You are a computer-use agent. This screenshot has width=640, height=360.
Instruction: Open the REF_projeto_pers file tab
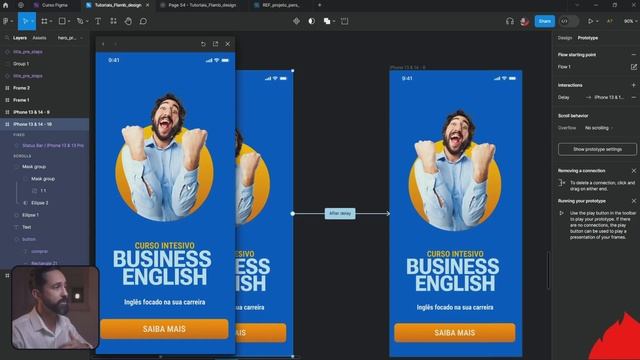pyautogui.click(x=281, y=5)
